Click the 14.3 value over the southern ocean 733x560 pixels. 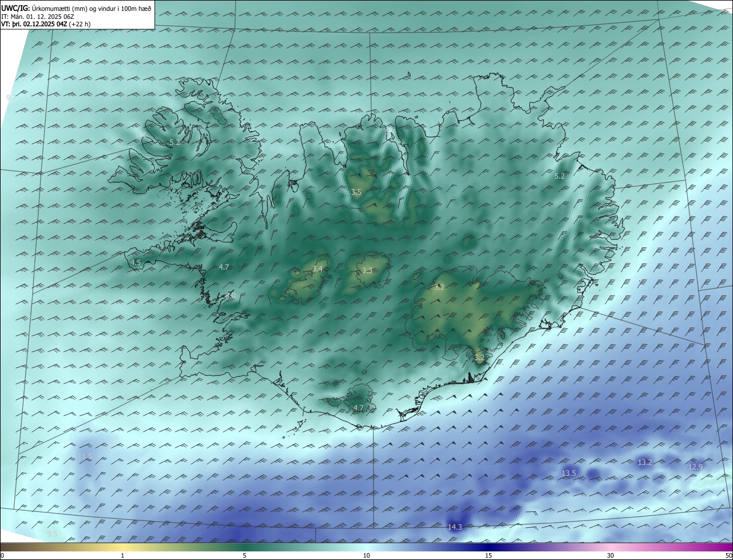coord(455,527)
